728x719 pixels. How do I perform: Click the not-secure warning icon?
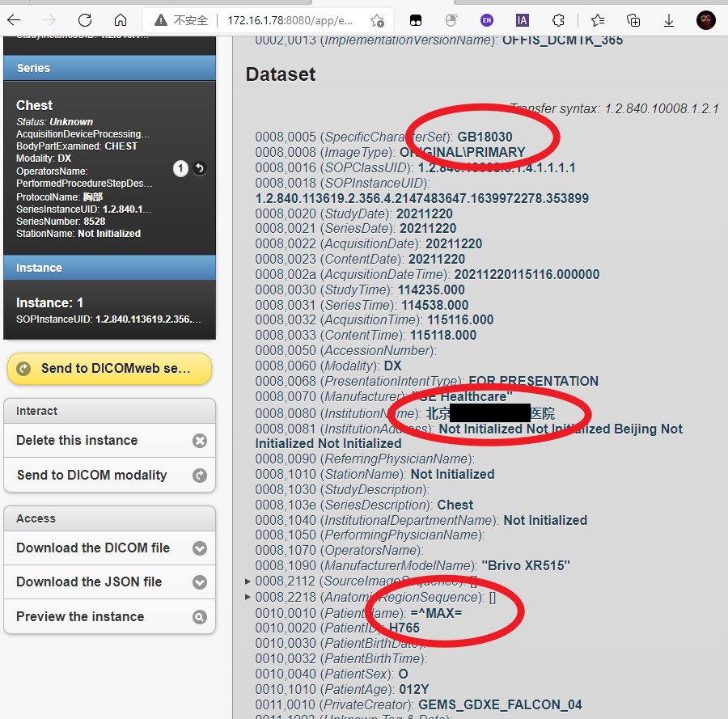click(161, 20)
